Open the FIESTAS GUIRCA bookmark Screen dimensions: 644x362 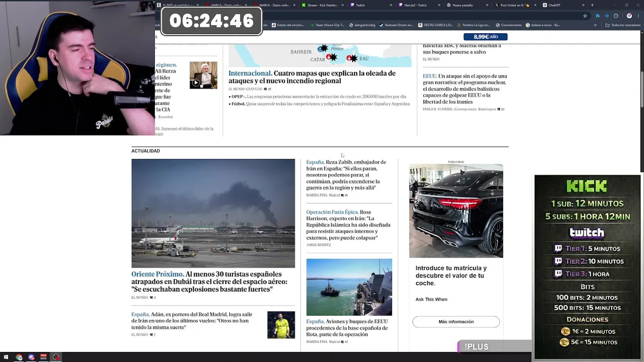tap(435, 25)
